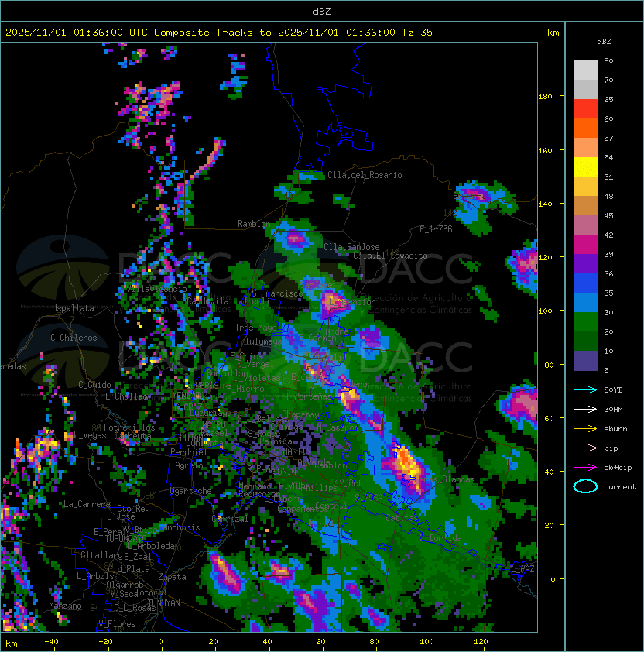This screenshot has width=644, height=652.
Task: Pick the purple 36–39 dBZ swatch
Action: [585, 263]
